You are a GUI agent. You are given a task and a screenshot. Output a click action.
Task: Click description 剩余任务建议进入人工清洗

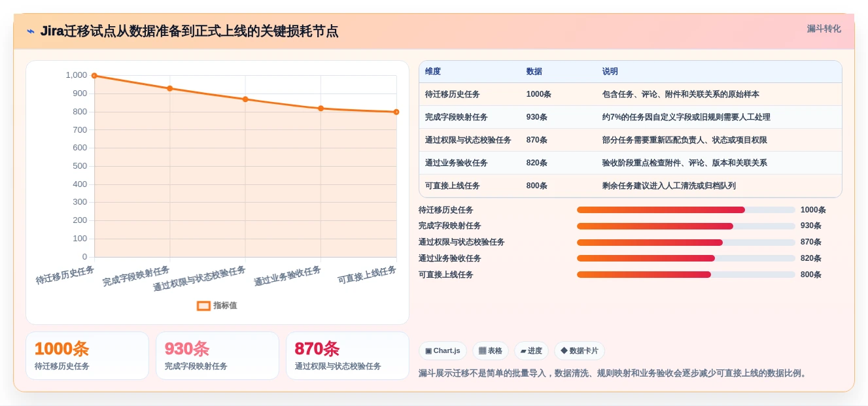tap(669, 186)
